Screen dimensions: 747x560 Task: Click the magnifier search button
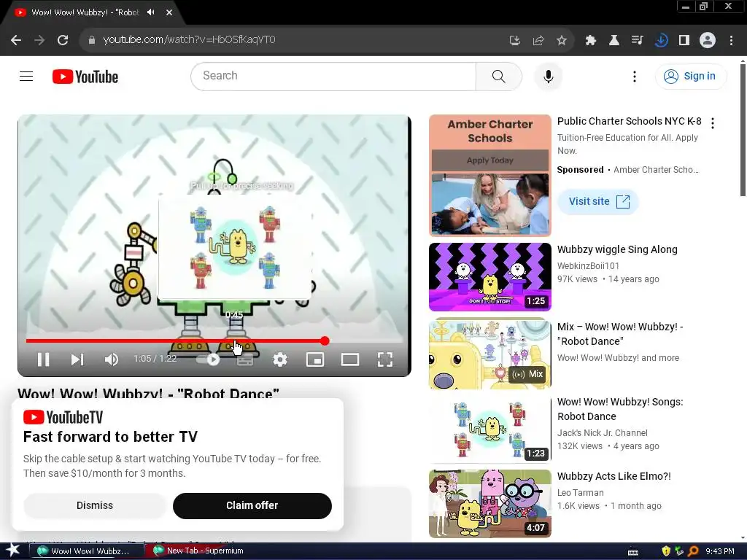point(499,76)
